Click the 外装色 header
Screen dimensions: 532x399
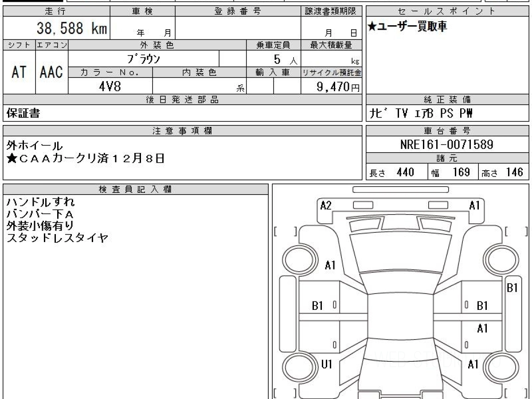pos(157,45)
